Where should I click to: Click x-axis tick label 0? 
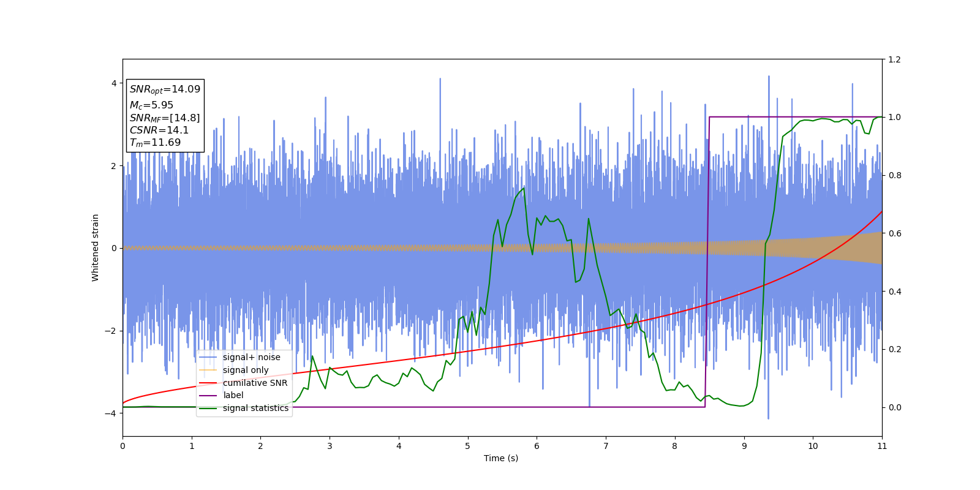click(x=123, y=446)
